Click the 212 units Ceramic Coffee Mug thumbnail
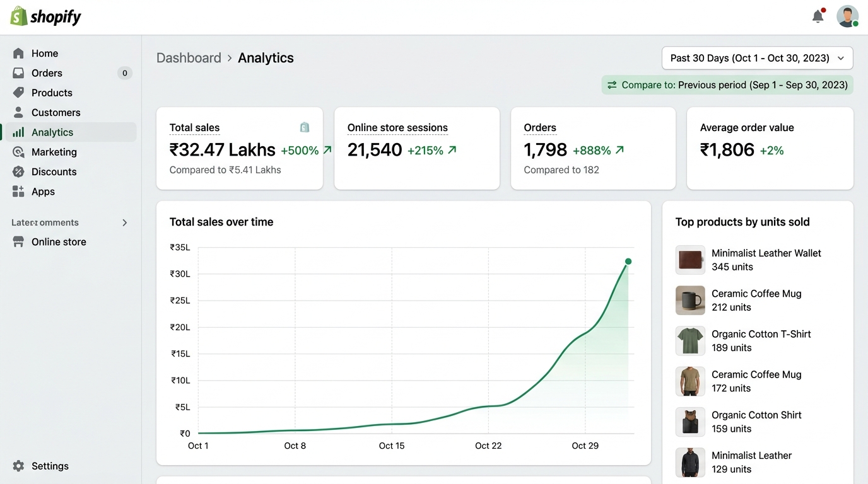This screenshot has width=868, height=484. click(690, 300)
